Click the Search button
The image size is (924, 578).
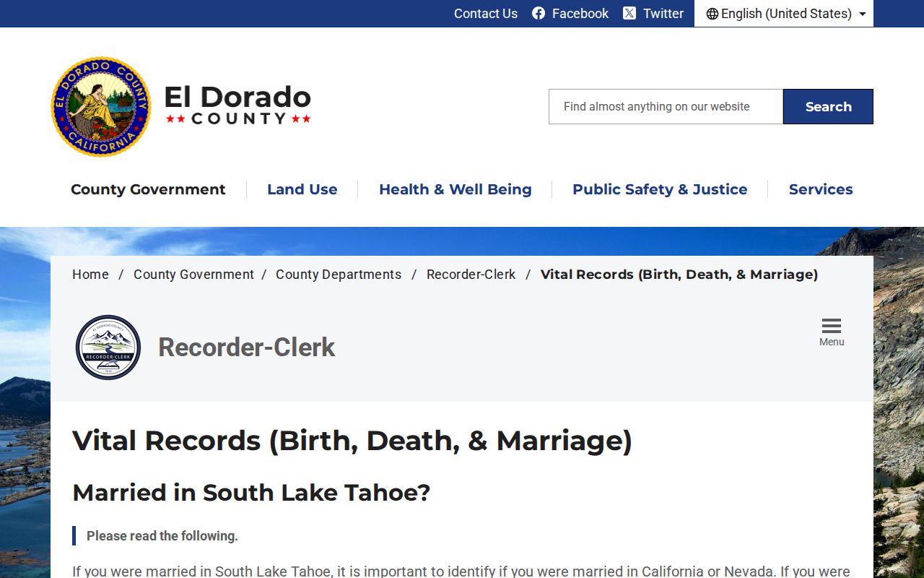coord(828,107)
